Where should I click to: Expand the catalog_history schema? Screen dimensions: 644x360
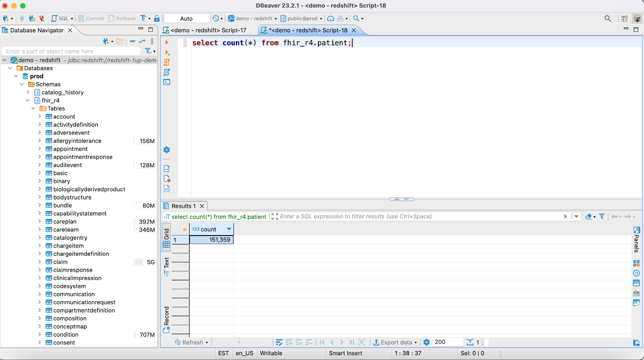[28, 92]
